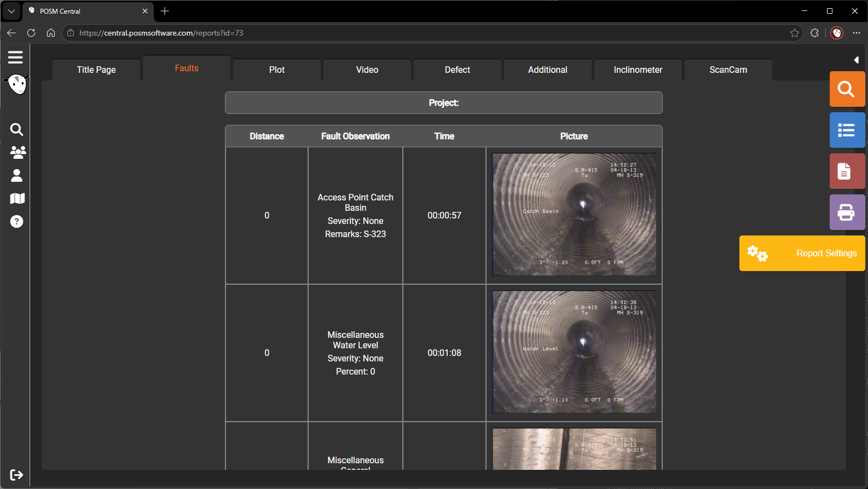Switch to the Title Page tab
868x489 pixels.
click(x=96, y=70)
